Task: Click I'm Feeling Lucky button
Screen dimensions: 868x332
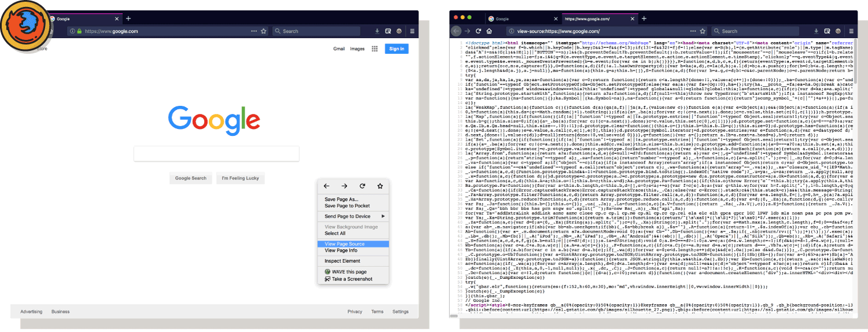Action: click(240, 178)
